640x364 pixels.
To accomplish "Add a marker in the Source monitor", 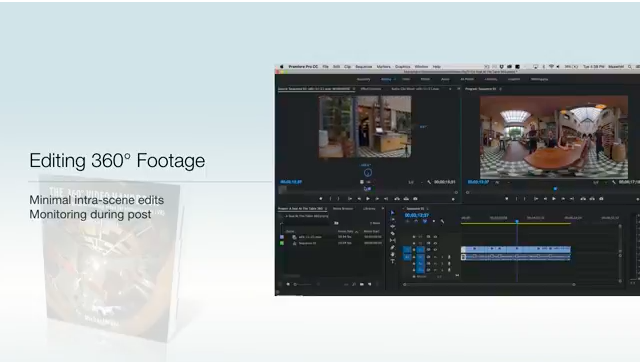I will [321, 199].
